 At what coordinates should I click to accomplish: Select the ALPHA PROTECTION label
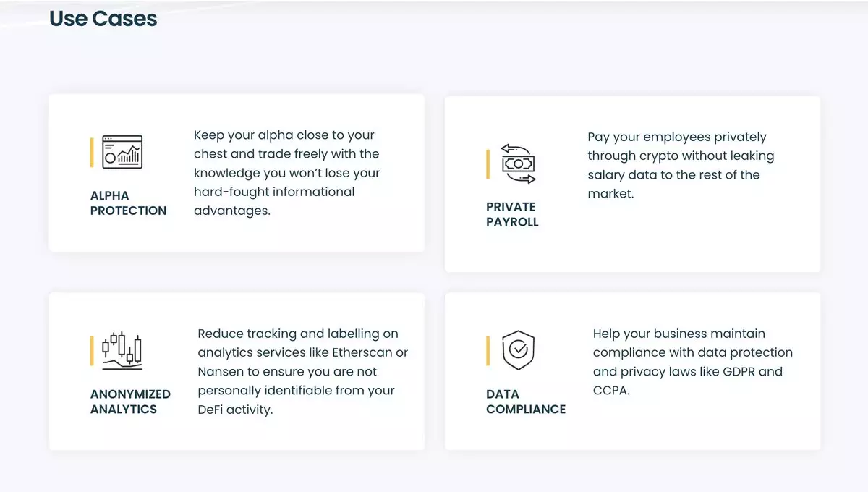[128, 203]
